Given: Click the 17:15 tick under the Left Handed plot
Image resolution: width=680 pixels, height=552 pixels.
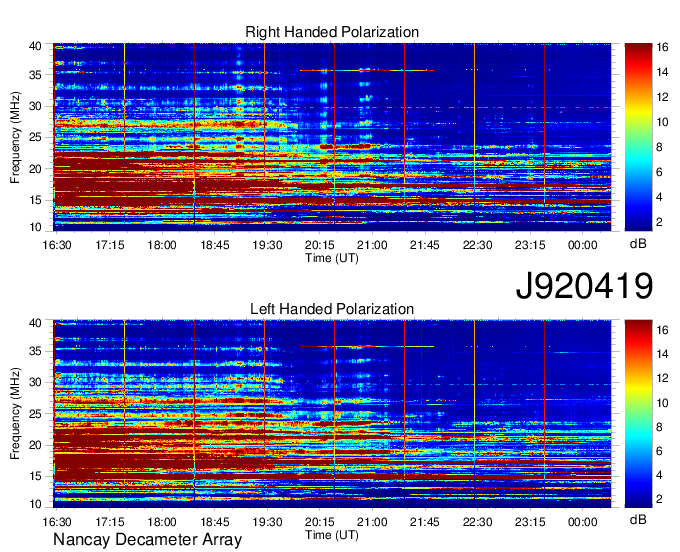Looking at the screenshot, I should (x=110, y=522).
